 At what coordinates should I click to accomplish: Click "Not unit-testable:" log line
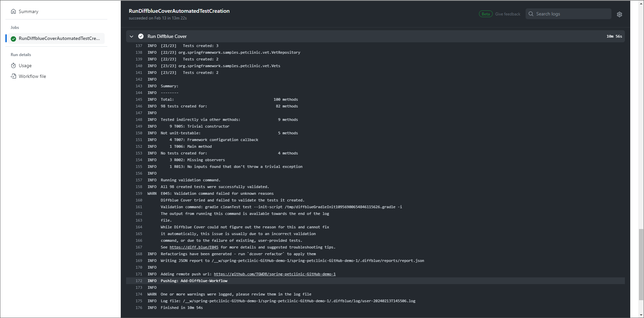tap(180, 133)
